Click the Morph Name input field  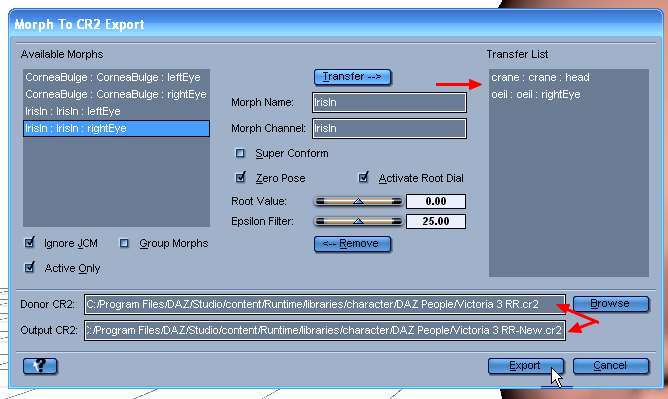[389, 103]
